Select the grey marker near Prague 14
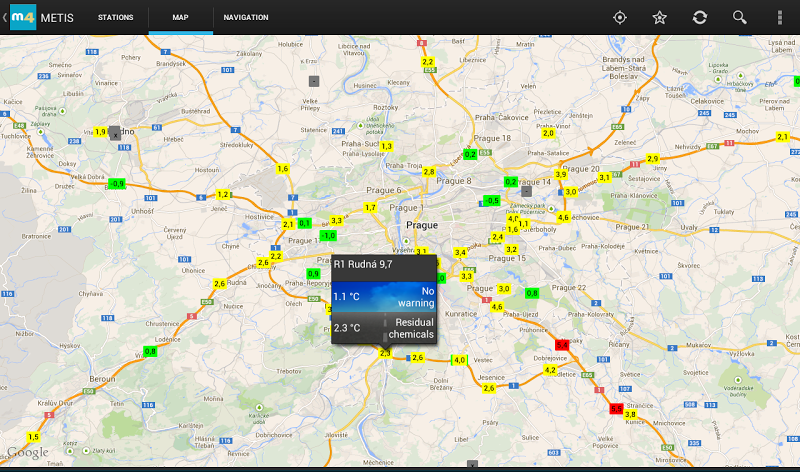 point(527,191)
